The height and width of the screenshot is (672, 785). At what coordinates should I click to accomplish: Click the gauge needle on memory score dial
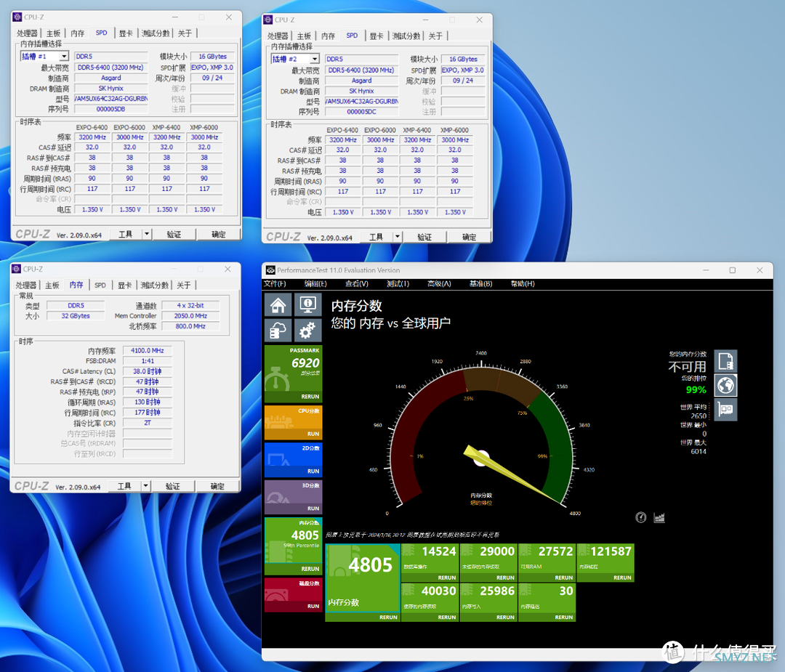511,474
